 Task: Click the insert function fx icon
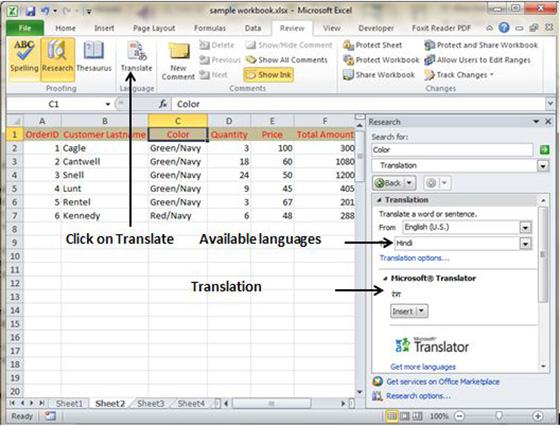pos(163,104)
